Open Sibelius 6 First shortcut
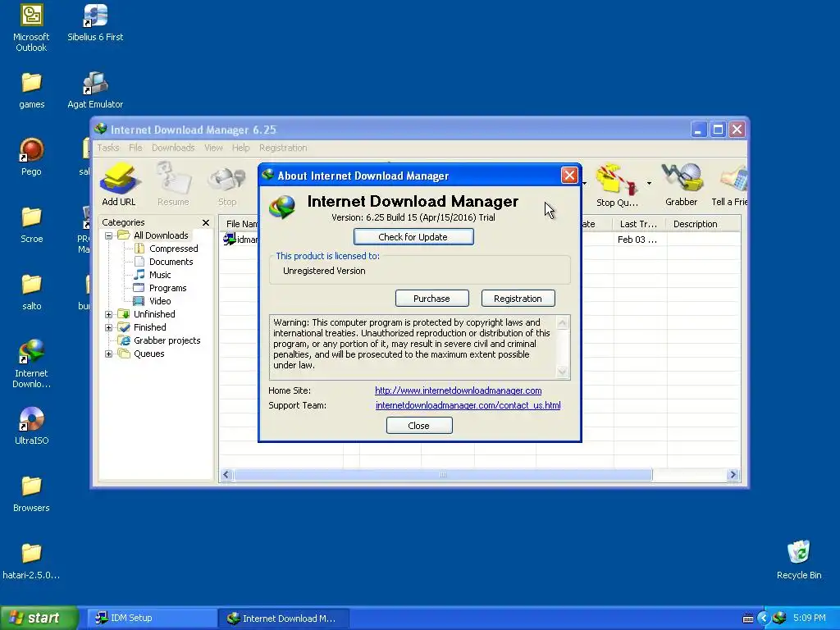840x630 pixels. click(95, 23)
